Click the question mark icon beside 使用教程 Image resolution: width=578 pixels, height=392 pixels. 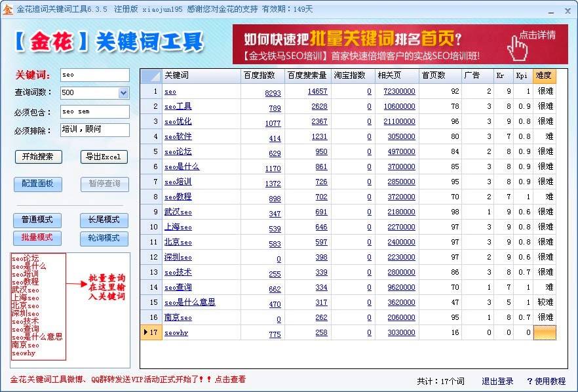[529, 382]
